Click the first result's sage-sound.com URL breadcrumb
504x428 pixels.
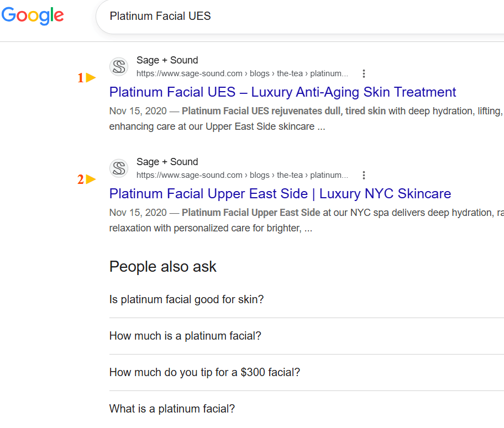click(242, 73)
